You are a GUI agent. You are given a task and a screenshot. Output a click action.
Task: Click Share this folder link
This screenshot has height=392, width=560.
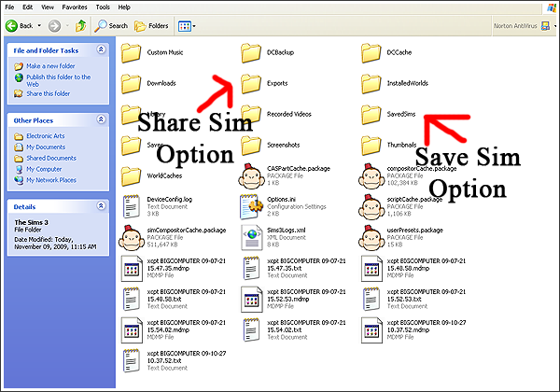49,93
